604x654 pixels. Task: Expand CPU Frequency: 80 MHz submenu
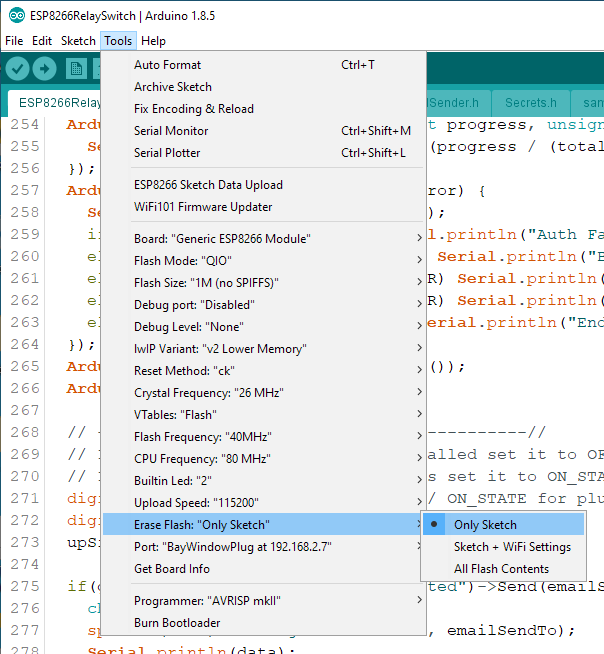coord(264,459)
